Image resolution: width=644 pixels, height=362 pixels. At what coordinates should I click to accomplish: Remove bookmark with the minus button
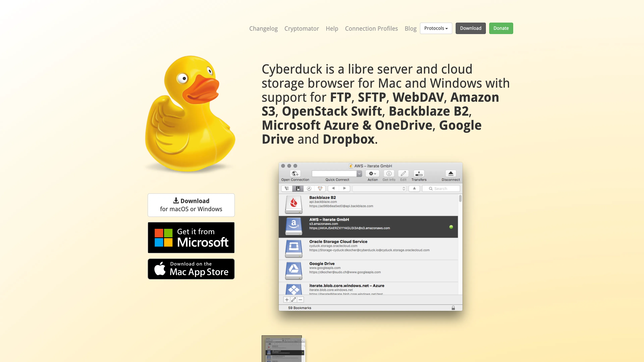(301, 299)
